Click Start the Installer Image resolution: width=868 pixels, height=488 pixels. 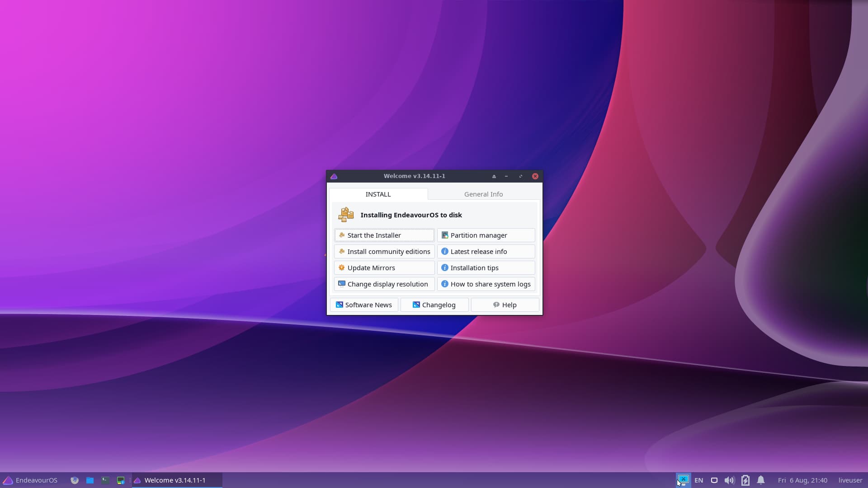coord(384,235)
